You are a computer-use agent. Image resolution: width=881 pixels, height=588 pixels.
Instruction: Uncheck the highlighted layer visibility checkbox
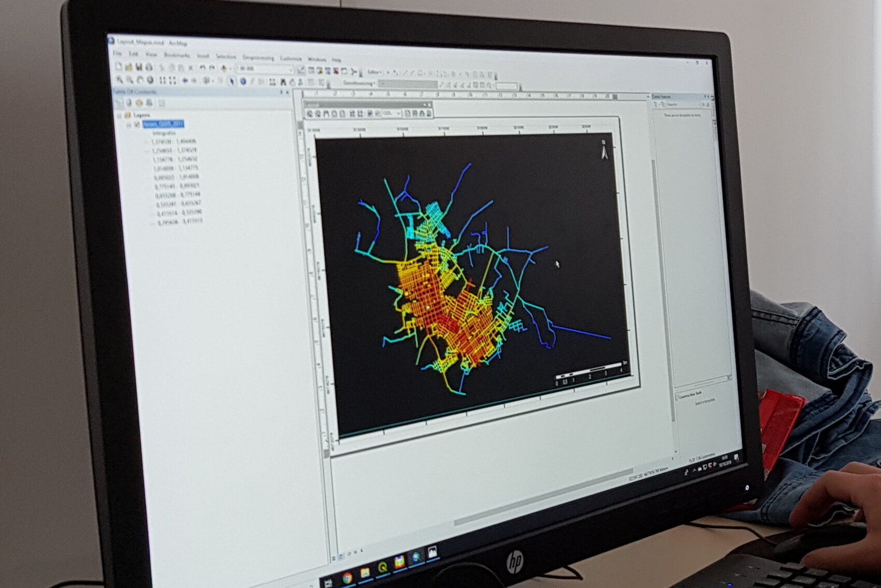pyautogui.click(x=137, y=124)
